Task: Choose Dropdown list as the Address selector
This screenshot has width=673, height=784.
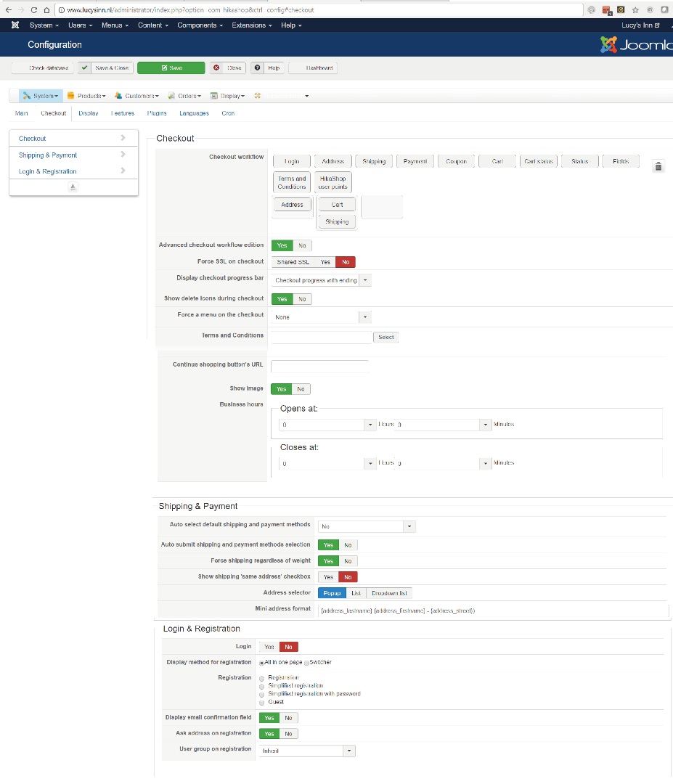Action: [389, 593]
